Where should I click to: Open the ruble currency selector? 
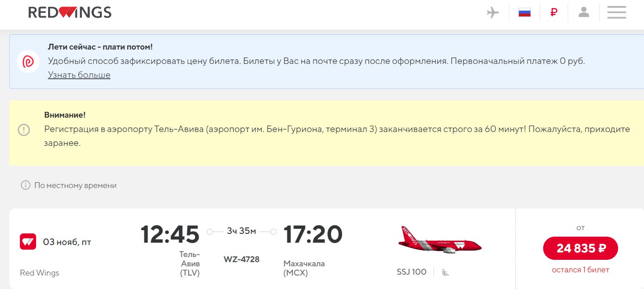[554, 13]
